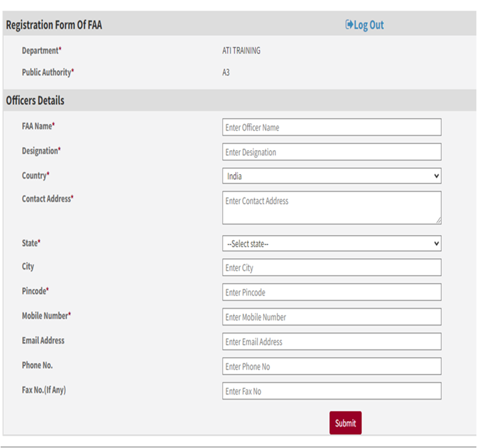This screenshot has width=477, height=448.
Task: Click the A3 public authority value
Action: (x=226, y=72)
